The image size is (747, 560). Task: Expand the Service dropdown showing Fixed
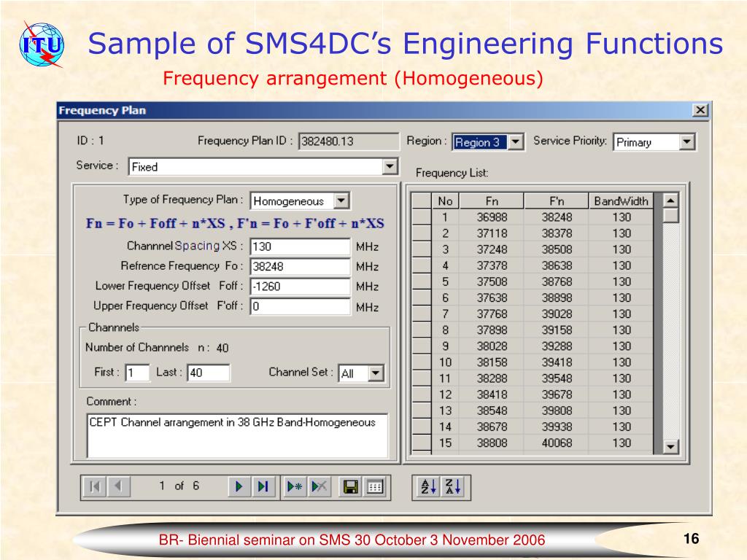coord(390,166)
